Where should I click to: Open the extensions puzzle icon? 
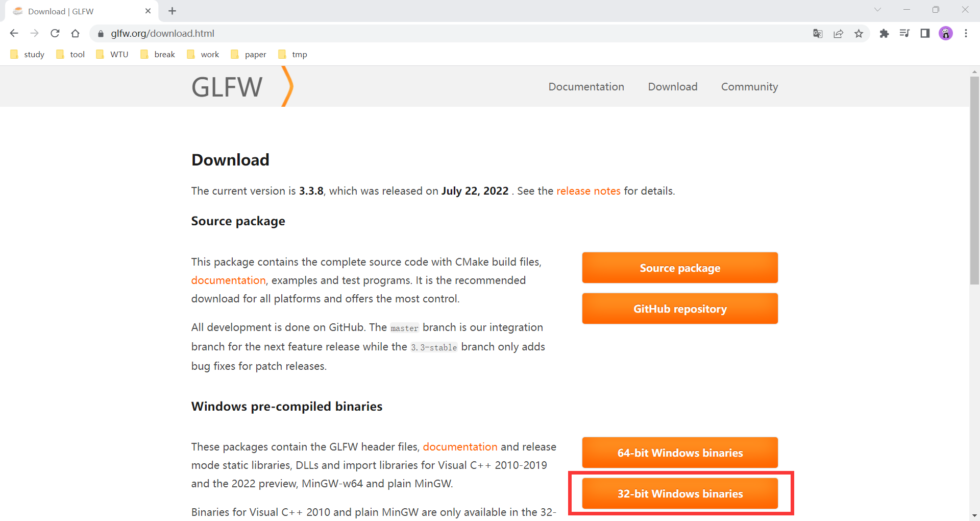coord(884,34)
